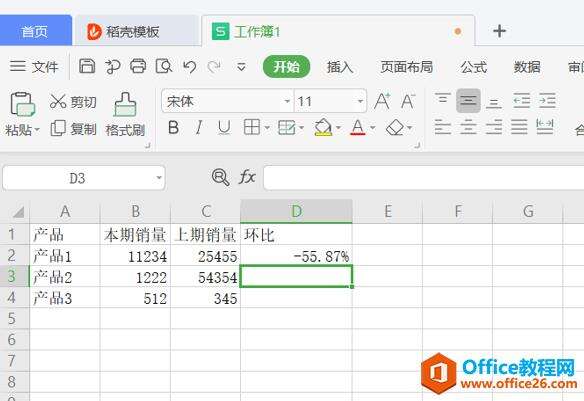Select cell 产品3
The image size is (584, 401).
click(x=65, y=298)
